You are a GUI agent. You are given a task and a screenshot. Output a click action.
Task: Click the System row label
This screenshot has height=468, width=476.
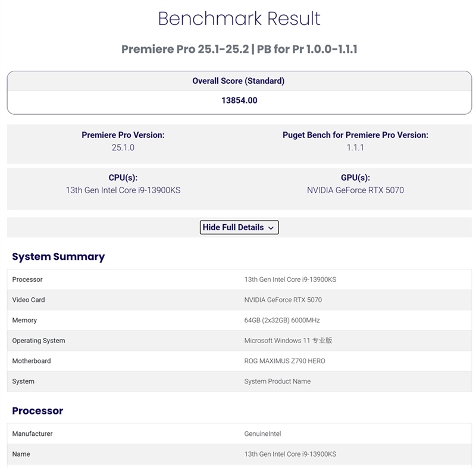click(x=23, y=381)
